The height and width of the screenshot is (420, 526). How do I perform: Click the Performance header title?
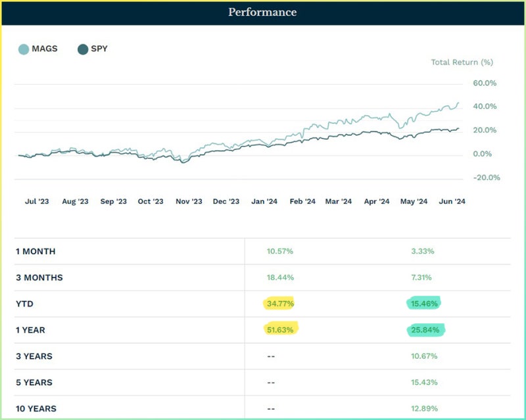click(x=262, y=12)
